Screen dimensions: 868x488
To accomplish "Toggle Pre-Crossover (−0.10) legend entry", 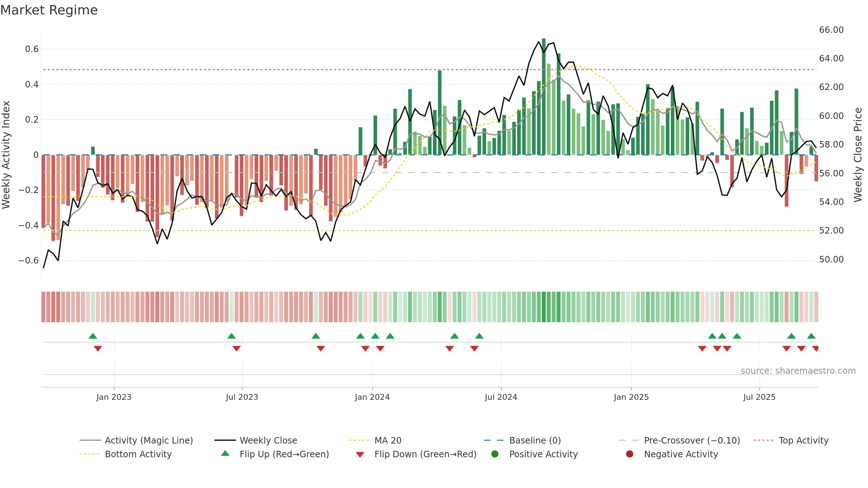I will click(679, 440).
